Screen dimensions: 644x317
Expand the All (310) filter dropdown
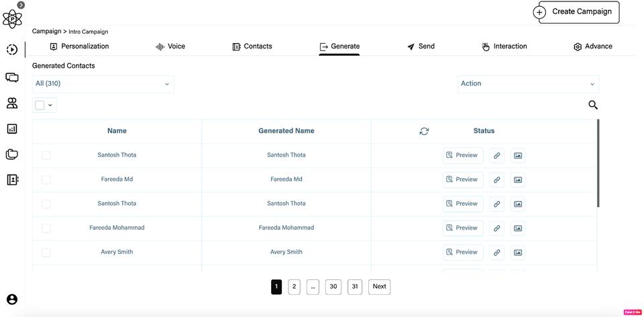tap(103, 84)
